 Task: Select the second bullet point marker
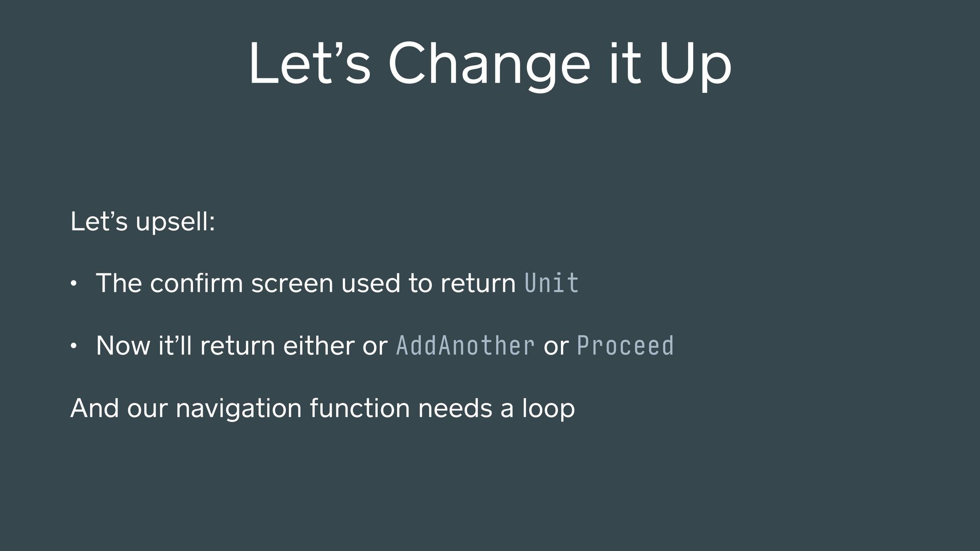pyautogui.click(x=73, y=346)
